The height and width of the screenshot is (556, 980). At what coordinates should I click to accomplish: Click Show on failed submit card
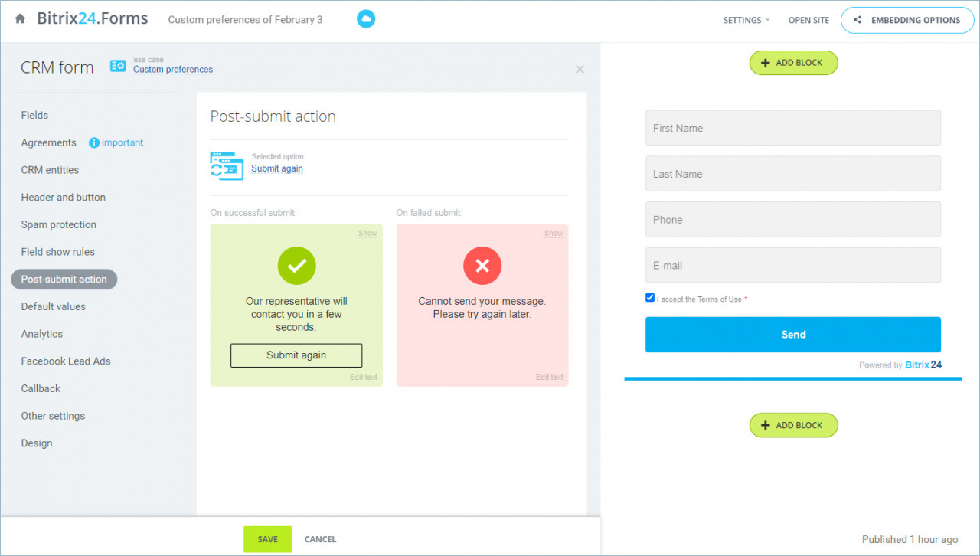pyautogui.click(x=554, y=234)
